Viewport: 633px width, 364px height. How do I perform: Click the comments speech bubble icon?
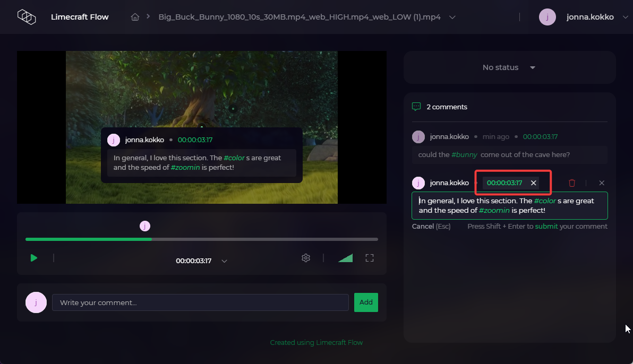pyautogui.click(x=416, y=107)
